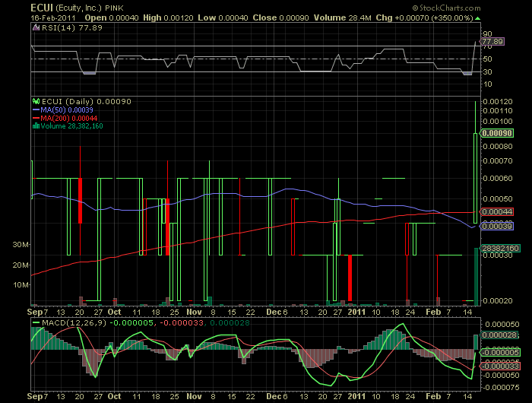Click the blue MA(50) legend line marker

pyautogui.click(x=36, y=110)
